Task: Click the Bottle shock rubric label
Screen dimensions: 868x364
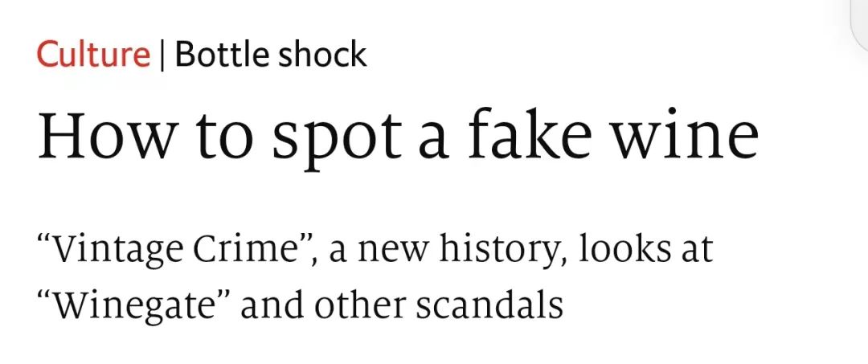Action: [x=271, y=55]
